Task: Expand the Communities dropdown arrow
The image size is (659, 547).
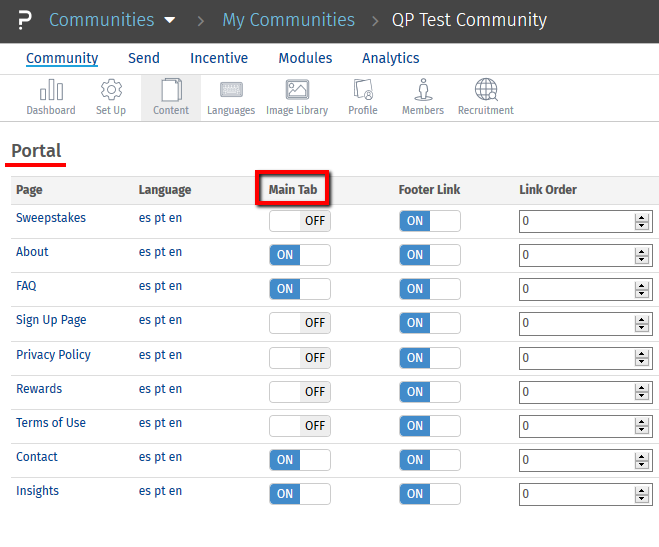Action: 169,20
